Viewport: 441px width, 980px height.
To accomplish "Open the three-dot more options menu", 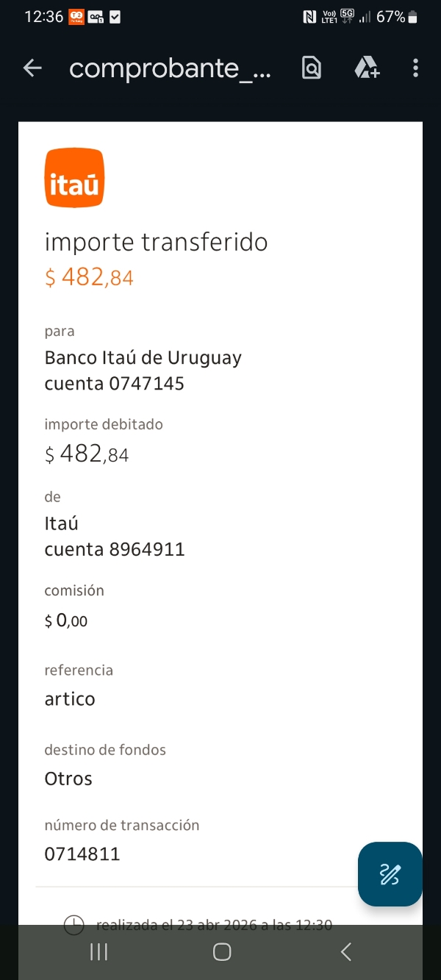I will click(415, 68).
